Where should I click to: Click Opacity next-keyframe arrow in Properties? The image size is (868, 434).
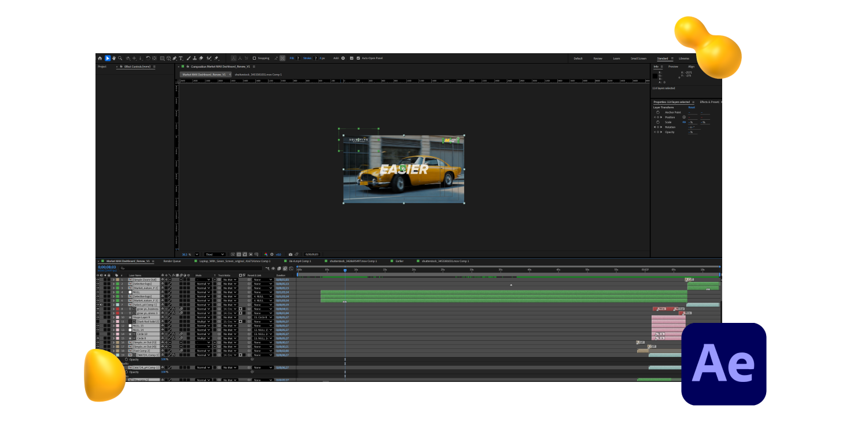[x=661, y=132]
